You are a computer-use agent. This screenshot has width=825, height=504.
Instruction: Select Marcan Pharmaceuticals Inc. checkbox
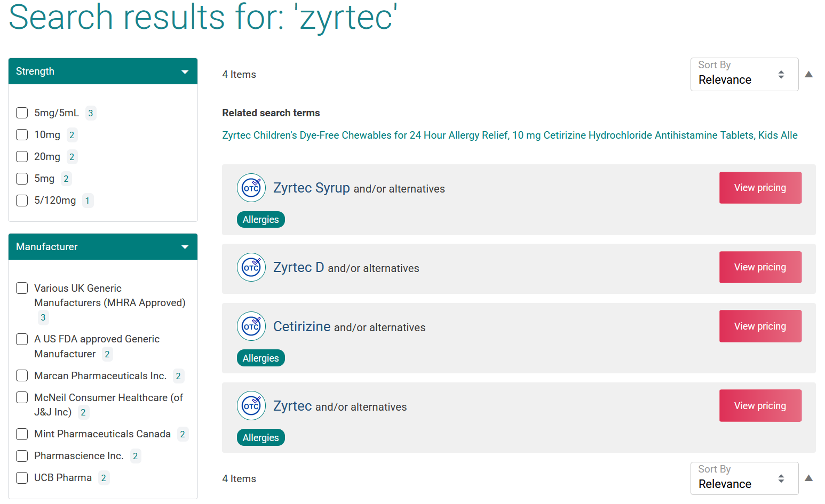click(22, 376)
